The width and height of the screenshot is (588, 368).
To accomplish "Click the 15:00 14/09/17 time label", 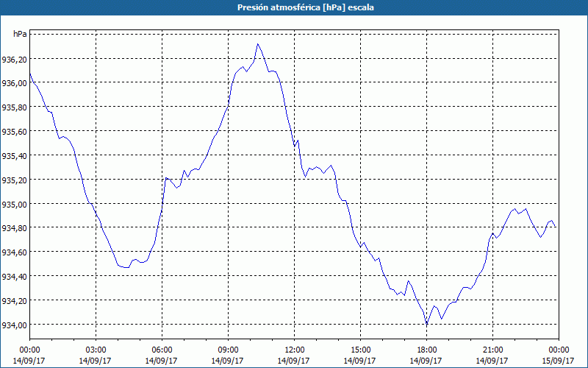I will tap(360, 355).
